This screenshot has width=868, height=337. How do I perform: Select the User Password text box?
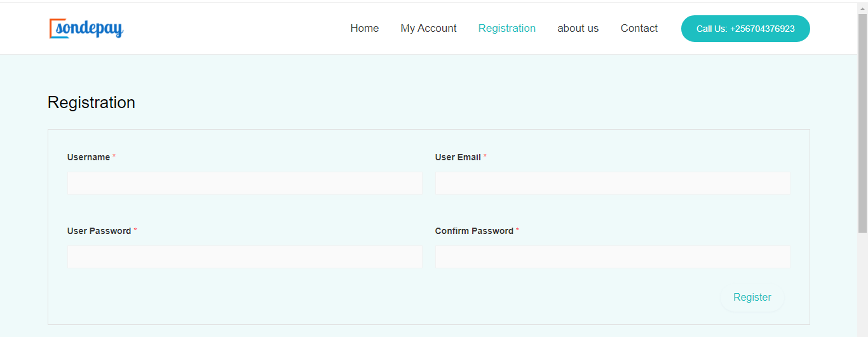coord(245,257)
